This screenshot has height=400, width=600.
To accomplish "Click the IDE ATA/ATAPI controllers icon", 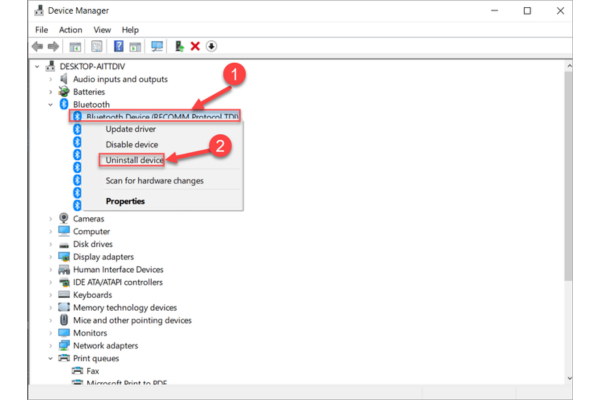I will click(x=64, y=282).
